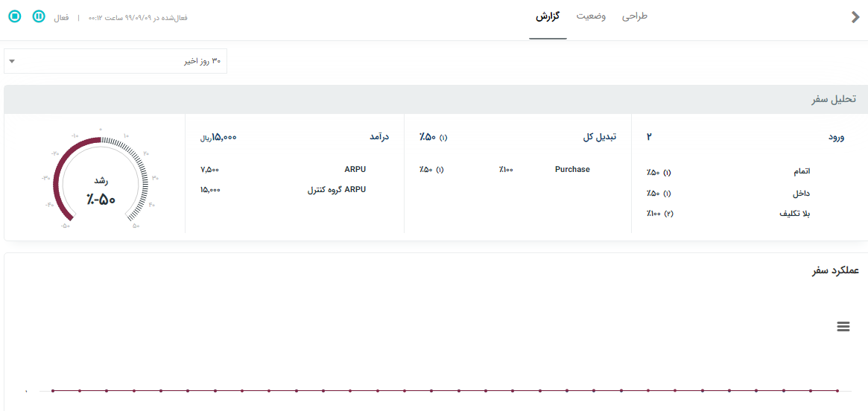
Task: Click the dropdown caret of date range
Action: click(12, 61)
